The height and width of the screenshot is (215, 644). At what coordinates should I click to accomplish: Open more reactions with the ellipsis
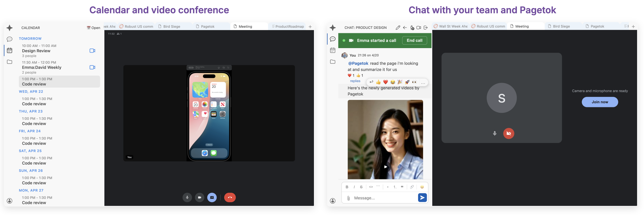tap(423, 82)
